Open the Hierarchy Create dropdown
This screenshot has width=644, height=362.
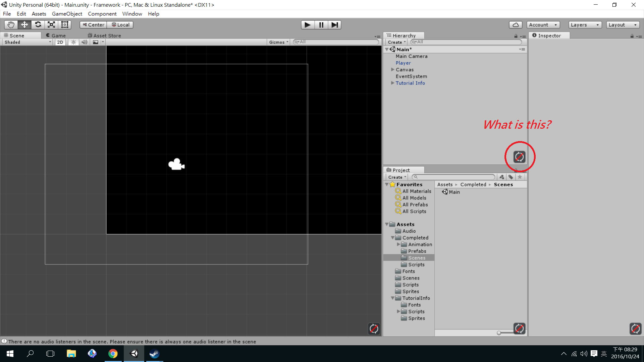click(396, 42)
